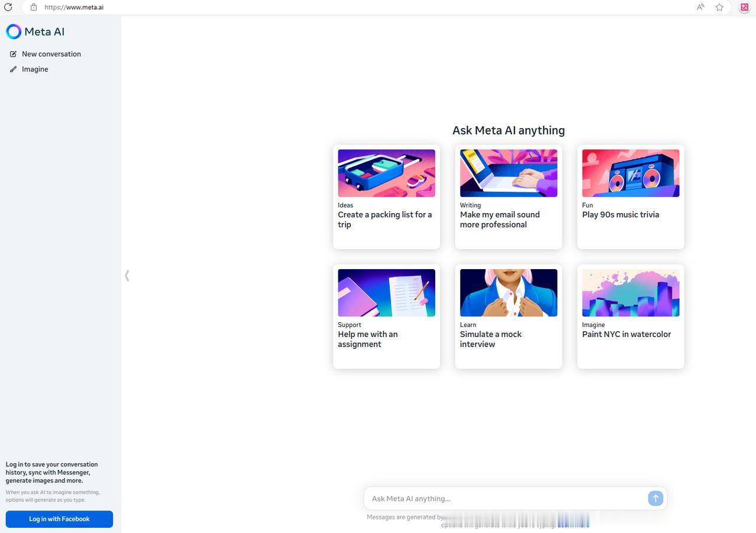This screenshot has height=533, width=756.
Task: Click the 'Ideas' category label
Action: [x=346, y=205]
